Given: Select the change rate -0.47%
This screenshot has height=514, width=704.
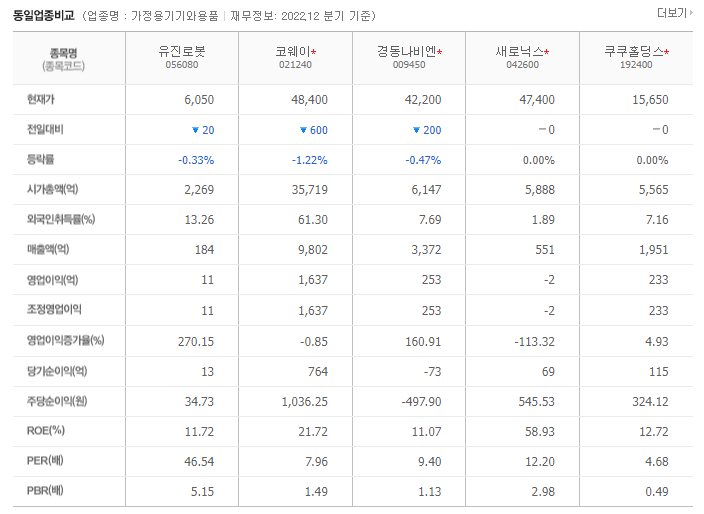Looking at the screenshot, I should [x=423, y=160].
